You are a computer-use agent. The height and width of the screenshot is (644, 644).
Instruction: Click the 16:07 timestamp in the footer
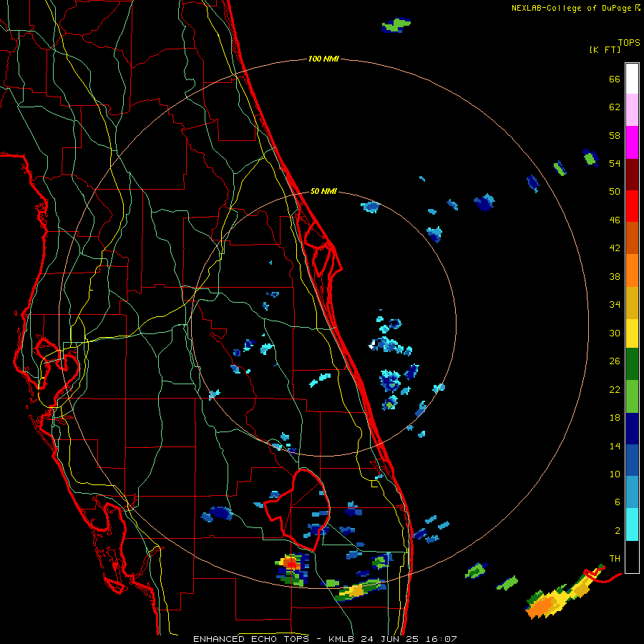pyautogui.click(x=441, y=639)
